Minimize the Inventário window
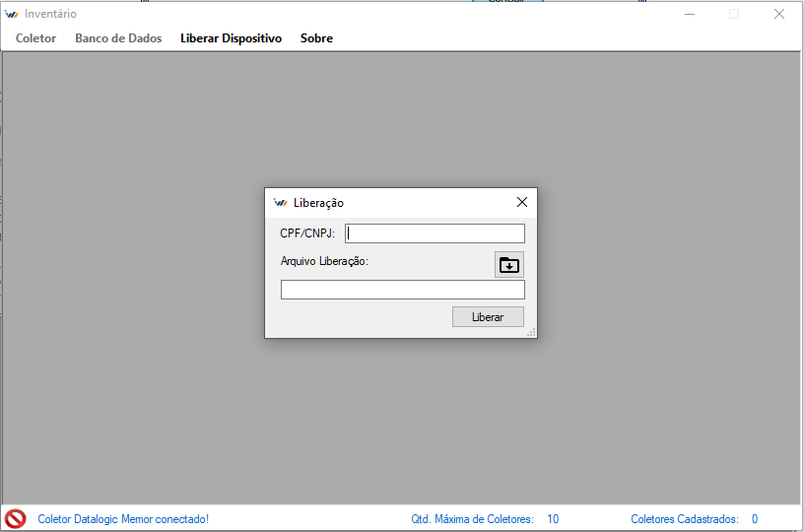 coord(689,14)
